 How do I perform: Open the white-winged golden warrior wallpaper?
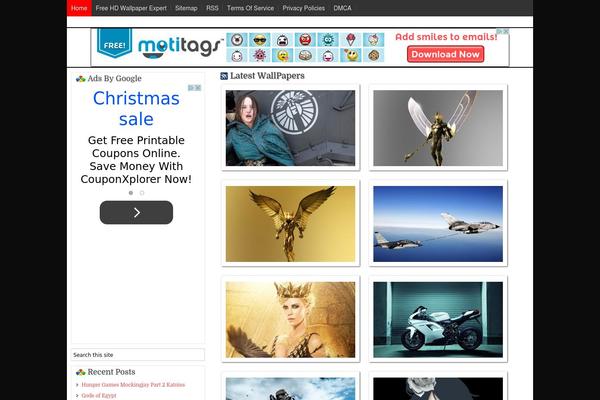coord(438,128)
